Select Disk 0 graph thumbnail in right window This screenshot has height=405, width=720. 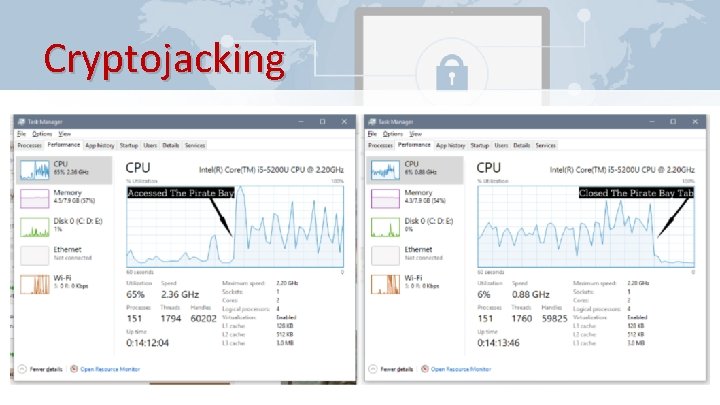click(385, 227)
